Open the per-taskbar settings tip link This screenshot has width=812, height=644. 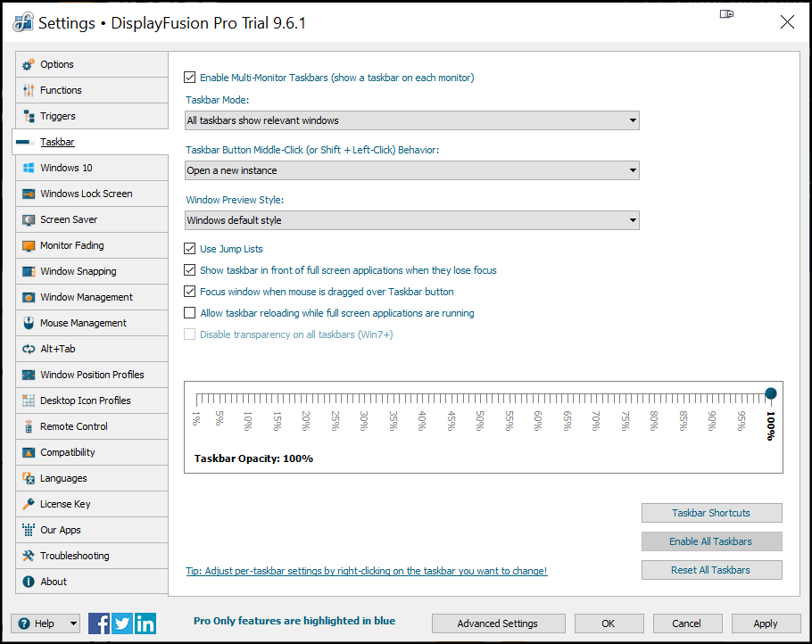point(366,571)
